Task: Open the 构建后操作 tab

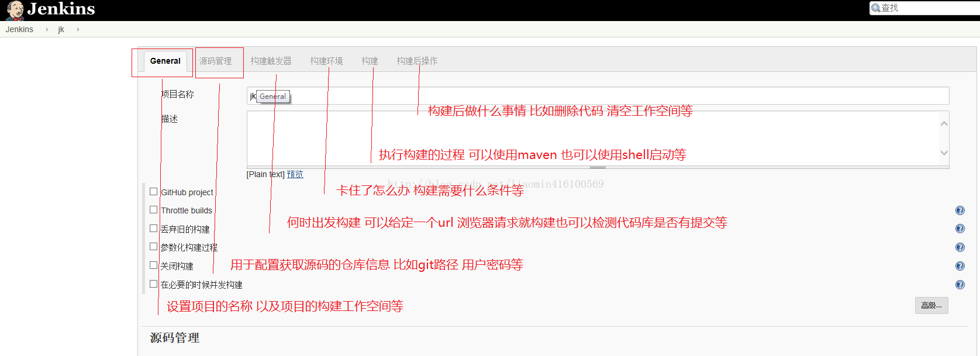Action: click(x=417, y=61)
